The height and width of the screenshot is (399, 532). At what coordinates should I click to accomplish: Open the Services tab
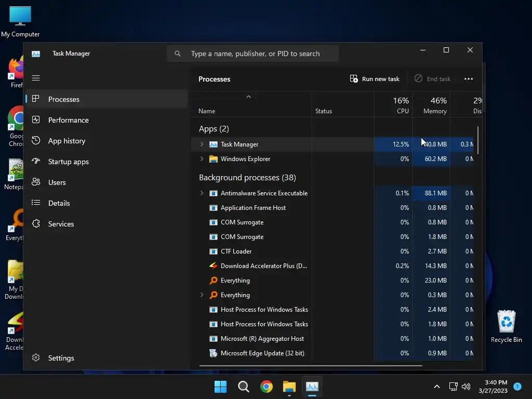tap(107, 224)
